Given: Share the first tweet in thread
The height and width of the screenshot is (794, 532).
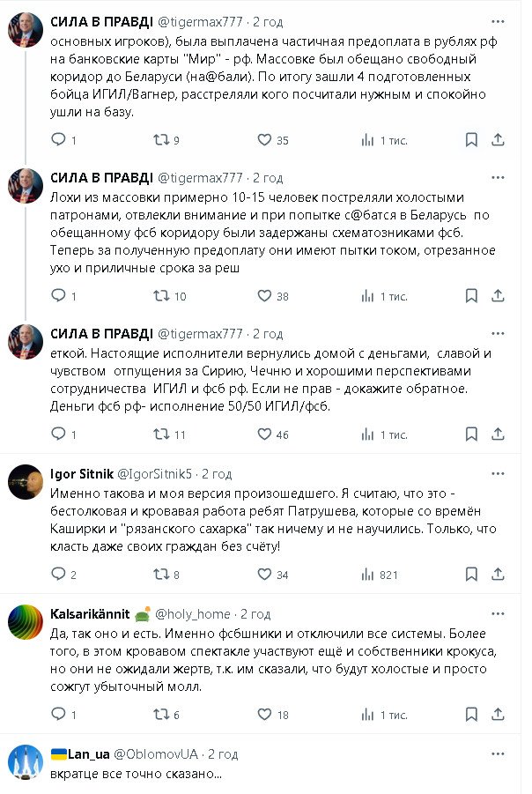Looking at the screenshot, I should [498, 140].
